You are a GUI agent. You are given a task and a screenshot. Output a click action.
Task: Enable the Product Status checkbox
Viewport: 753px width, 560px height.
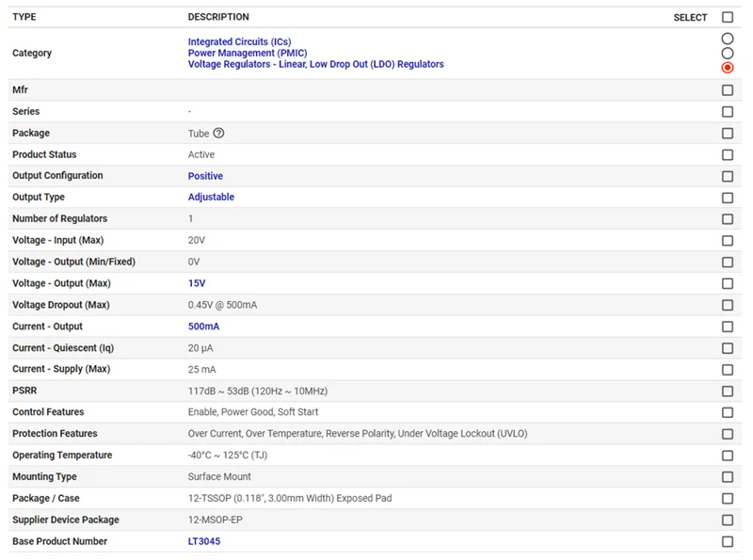[728, 154]
